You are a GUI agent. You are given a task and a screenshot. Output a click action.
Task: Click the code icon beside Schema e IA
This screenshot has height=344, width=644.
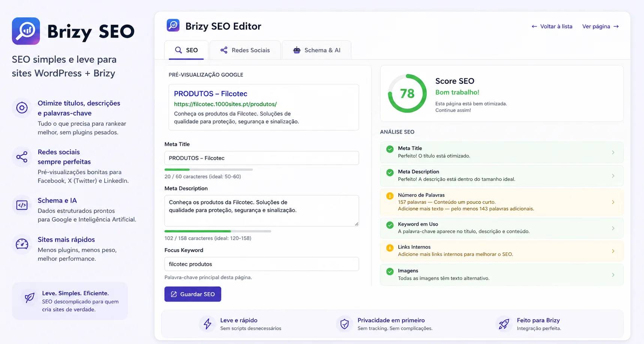click(x=22, y=205)
